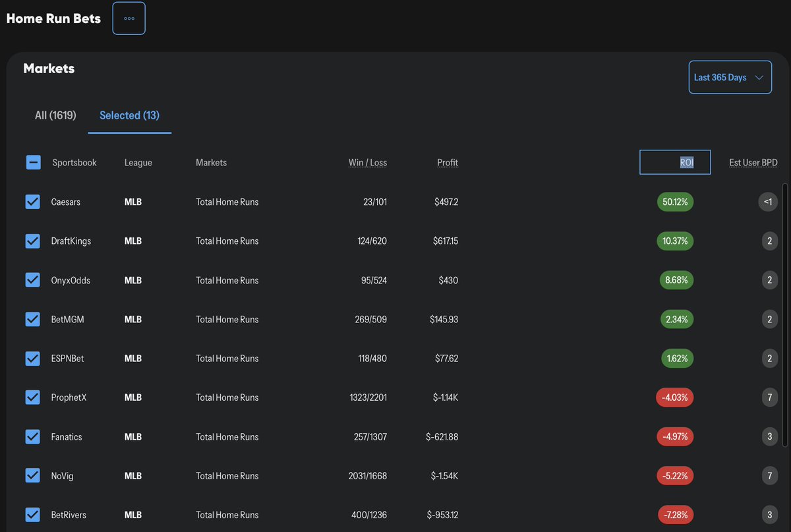Click the 50.12% ROI badge
This screenshot has height=532, width=791.
click(675, 202)
